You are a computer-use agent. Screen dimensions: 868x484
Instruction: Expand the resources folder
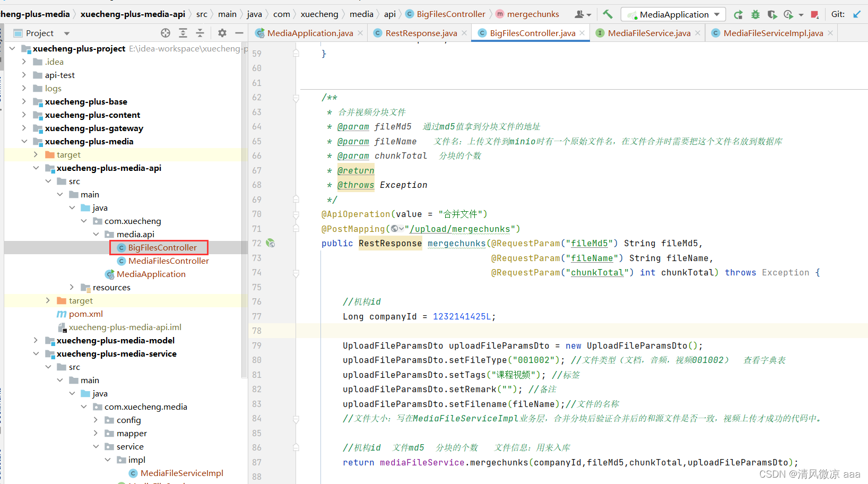pyautogui.click(x=72, y=287)
